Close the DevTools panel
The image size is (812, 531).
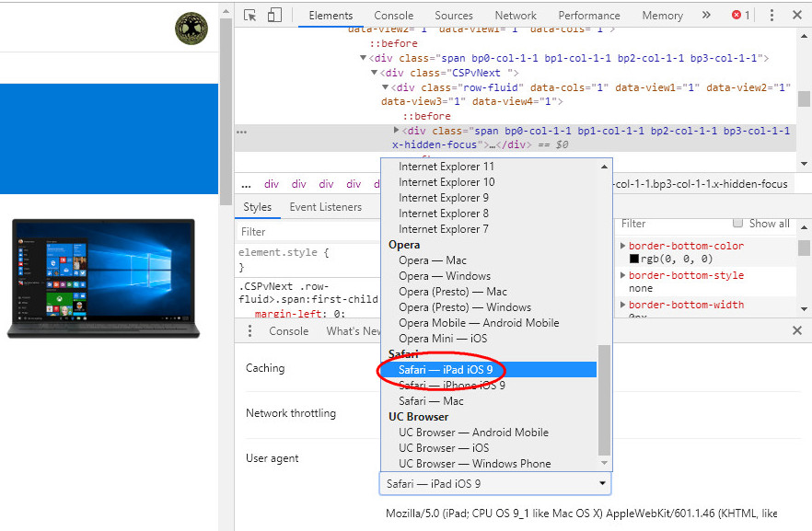[x=797, y=15]
